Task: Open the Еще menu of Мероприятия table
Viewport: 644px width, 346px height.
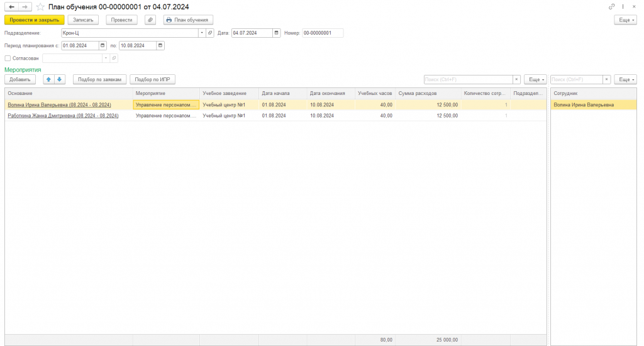Action: click(536, 79)
